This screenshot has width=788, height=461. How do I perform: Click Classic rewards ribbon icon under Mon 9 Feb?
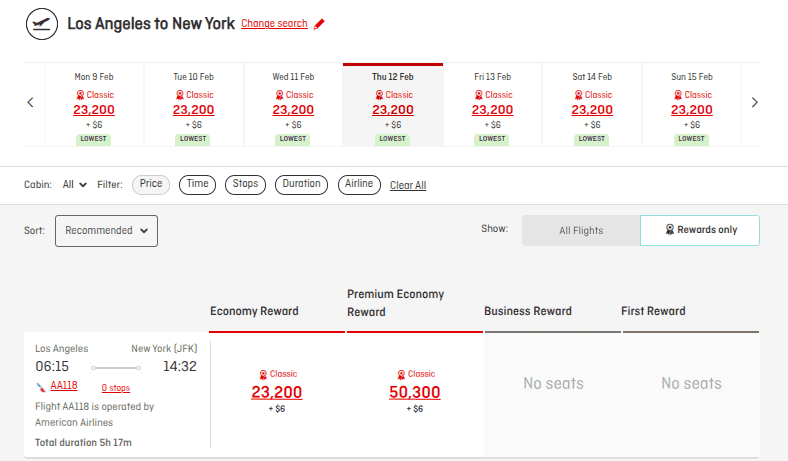80,95
